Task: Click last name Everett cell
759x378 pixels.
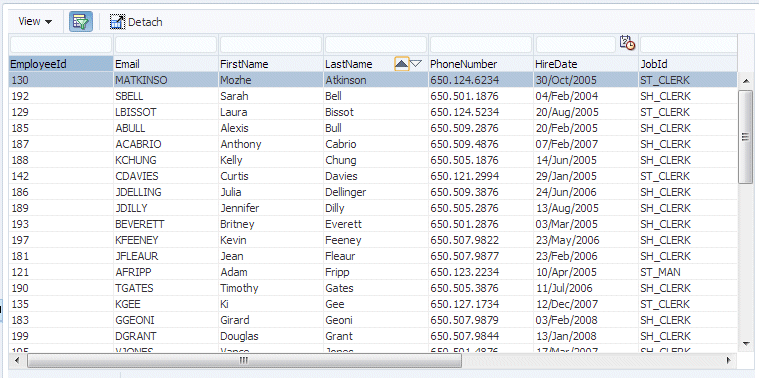Action: pos(376,224)
